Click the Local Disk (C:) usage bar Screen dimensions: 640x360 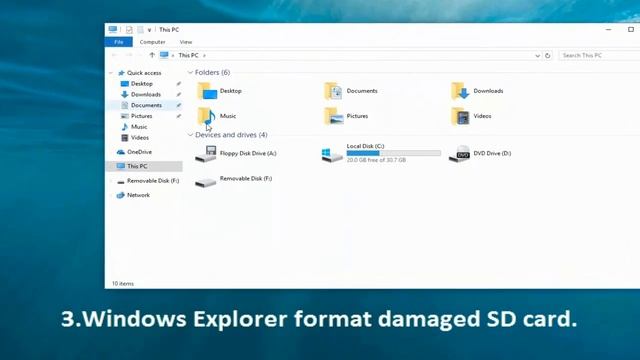click(393, 153)
